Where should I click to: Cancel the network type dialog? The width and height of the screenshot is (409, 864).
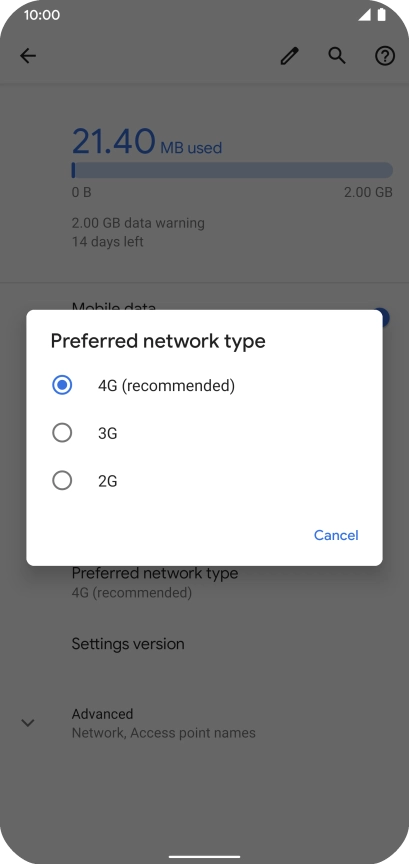point(336,535)
